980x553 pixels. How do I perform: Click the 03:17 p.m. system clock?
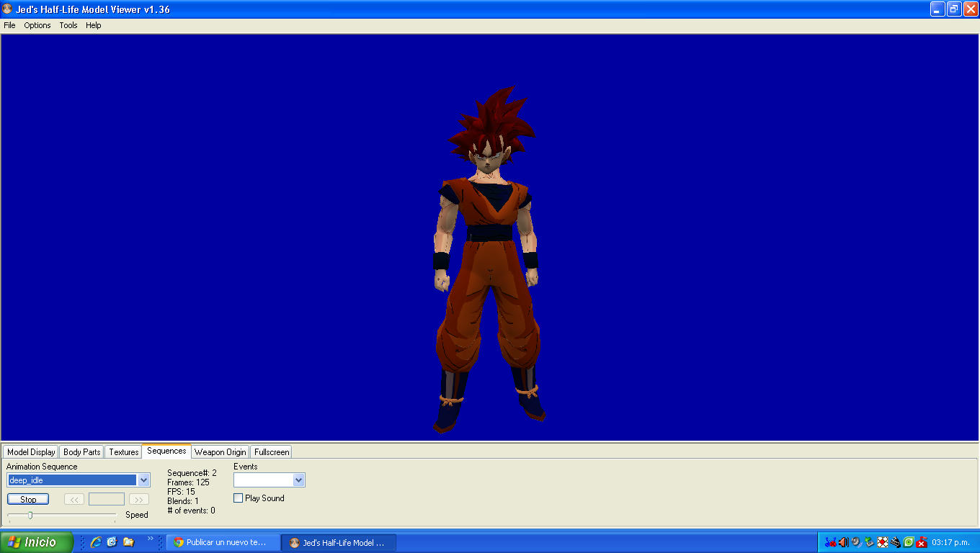click(x=951, y=542)
